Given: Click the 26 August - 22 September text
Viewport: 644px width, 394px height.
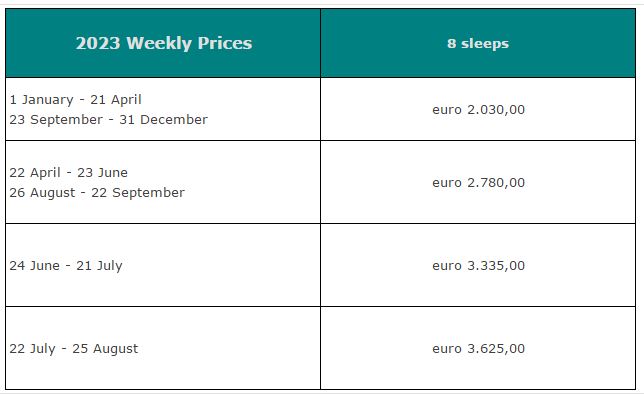Looking at the screenshot, I should pos(97,192).
